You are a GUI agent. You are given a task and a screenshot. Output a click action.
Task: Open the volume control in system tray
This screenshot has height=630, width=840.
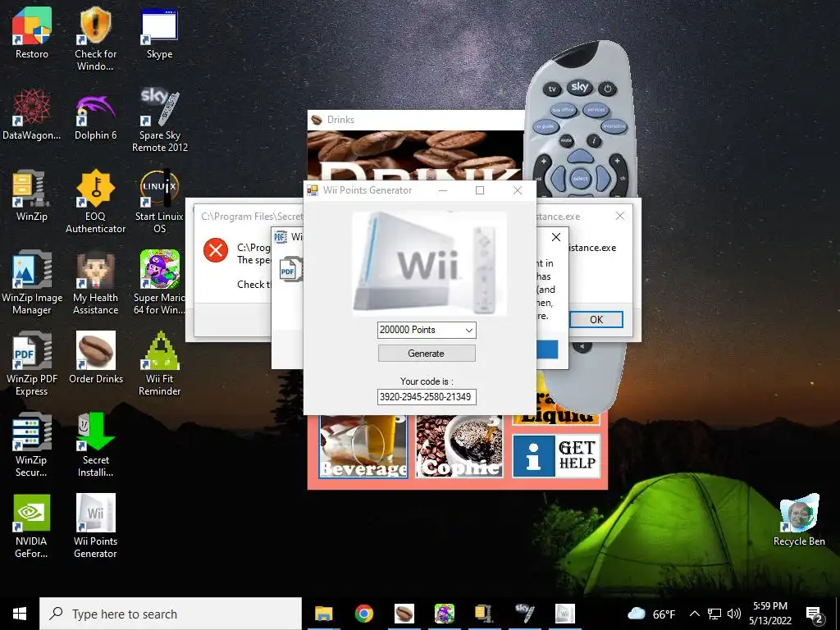tap(734, 614)
